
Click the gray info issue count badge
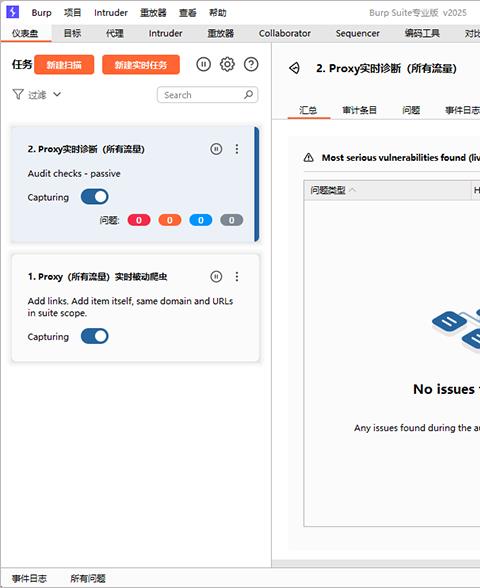231,220
